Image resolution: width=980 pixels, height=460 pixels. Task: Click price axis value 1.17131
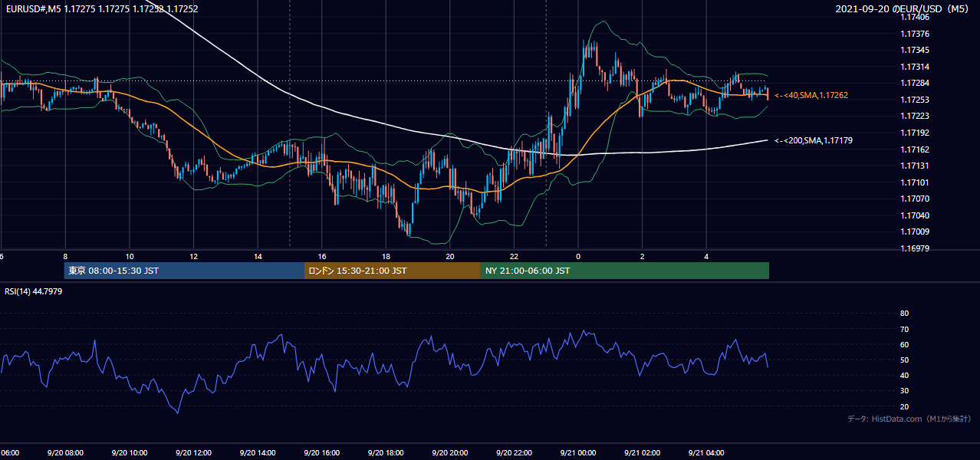point(915,166)
